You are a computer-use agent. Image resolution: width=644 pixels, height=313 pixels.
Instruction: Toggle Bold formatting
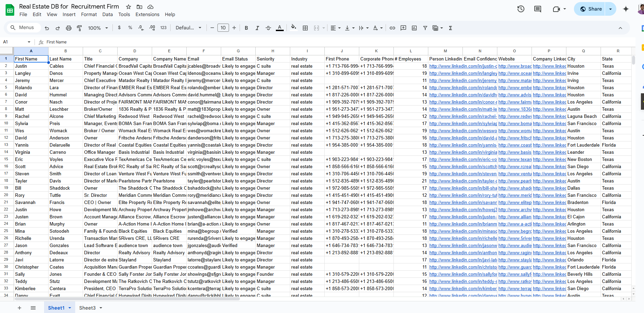(x=246, y=28)
